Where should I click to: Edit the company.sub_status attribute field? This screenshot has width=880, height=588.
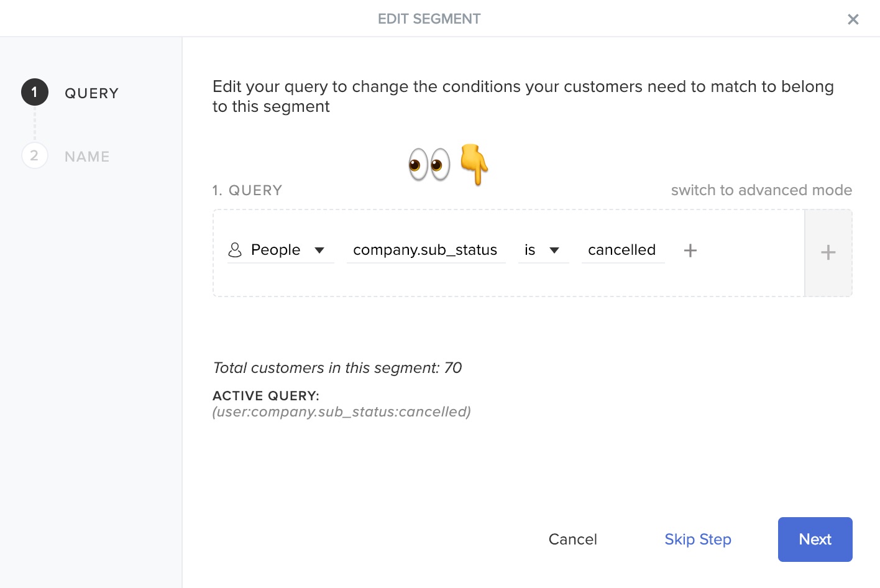tap(426, 250)
